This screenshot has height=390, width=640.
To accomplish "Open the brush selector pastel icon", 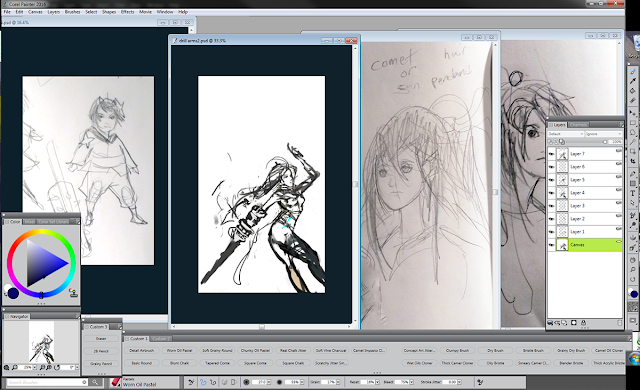I will 116,382.
